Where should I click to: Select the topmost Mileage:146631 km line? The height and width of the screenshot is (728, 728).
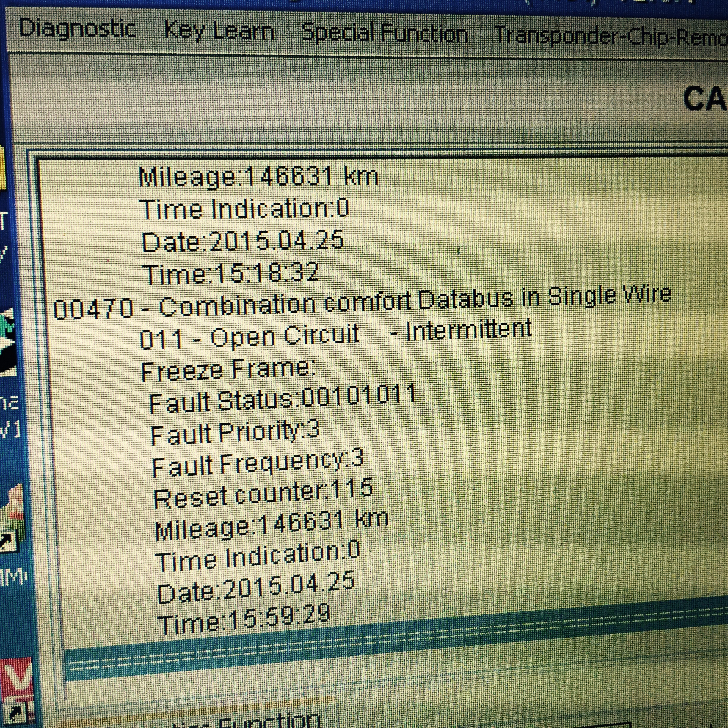pos(258,177)
